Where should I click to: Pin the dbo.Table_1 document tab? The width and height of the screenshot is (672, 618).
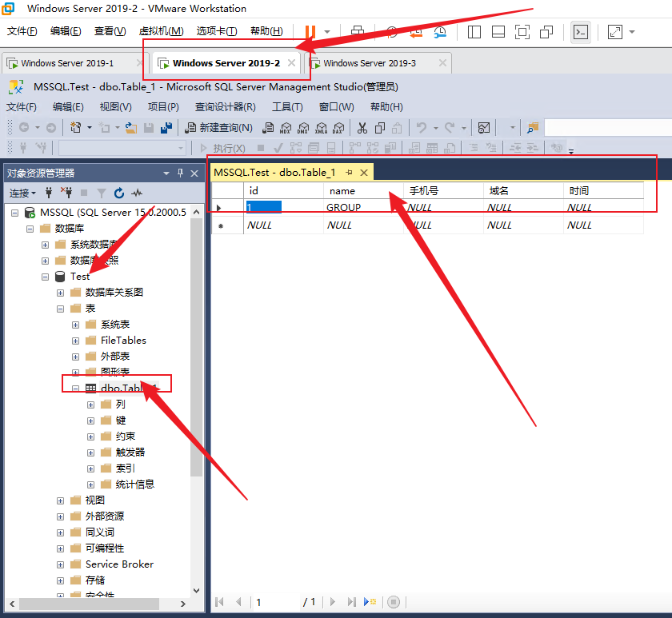tap(350, 173)
